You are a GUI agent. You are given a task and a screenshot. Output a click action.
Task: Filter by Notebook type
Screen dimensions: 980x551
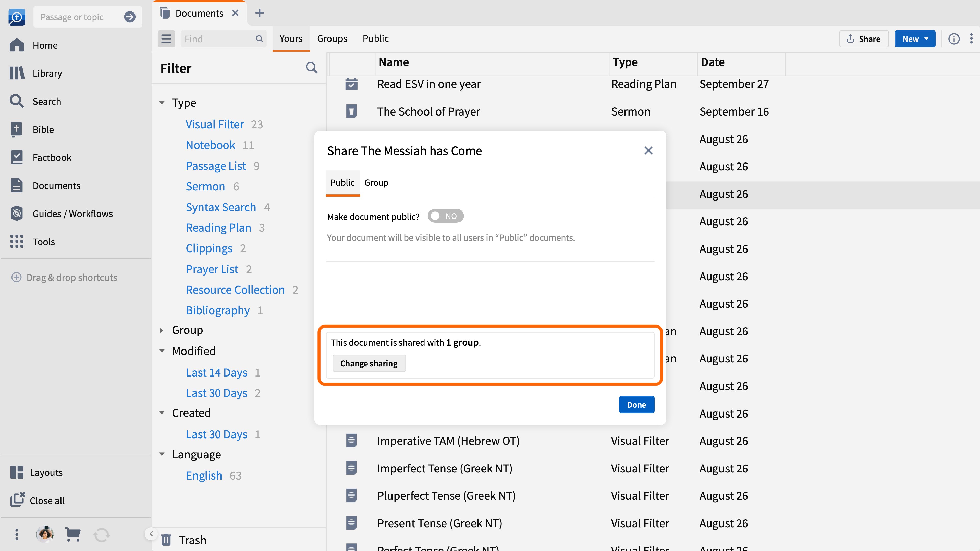tap(210, 145)
